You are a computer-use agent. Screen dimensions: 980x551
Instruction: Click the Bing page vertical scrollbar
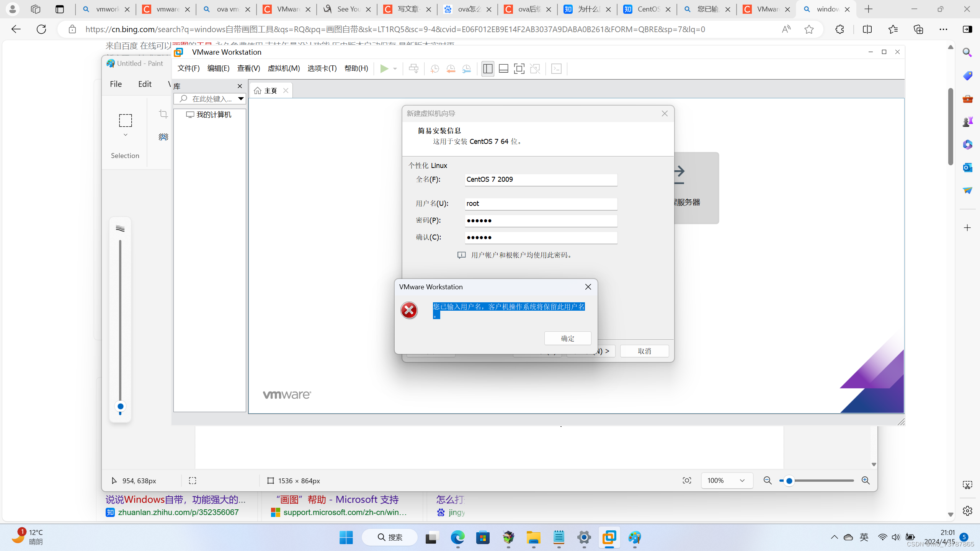(951, 126)
